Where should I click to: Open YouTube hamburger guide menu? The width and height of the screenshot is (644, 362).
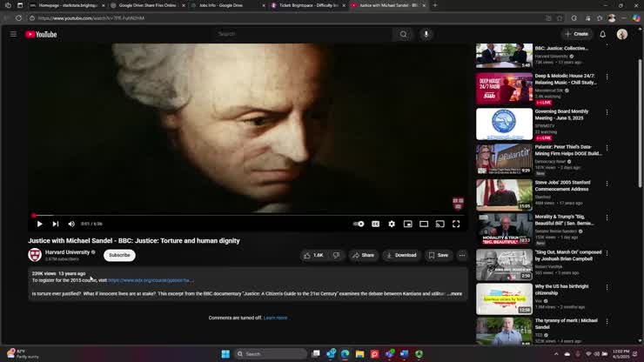pyautogui.click(x=13, y=34)
